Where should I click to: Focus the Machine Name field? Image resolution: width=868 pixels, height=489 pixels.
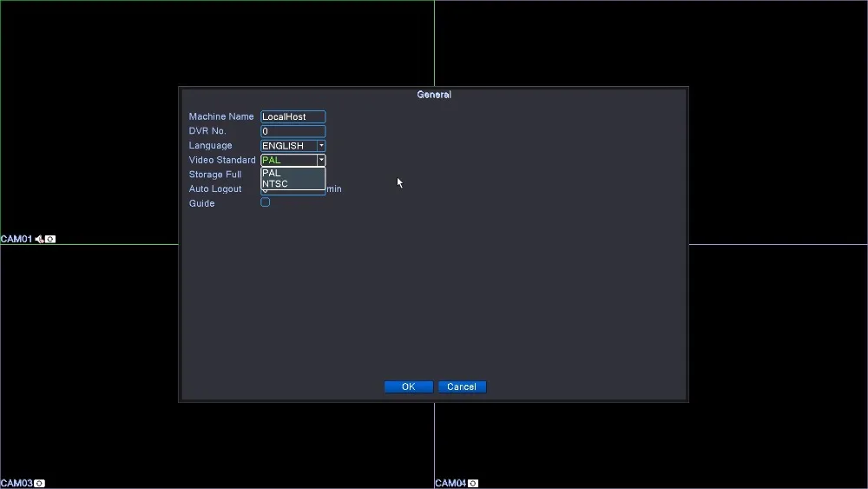coord(293,117)
